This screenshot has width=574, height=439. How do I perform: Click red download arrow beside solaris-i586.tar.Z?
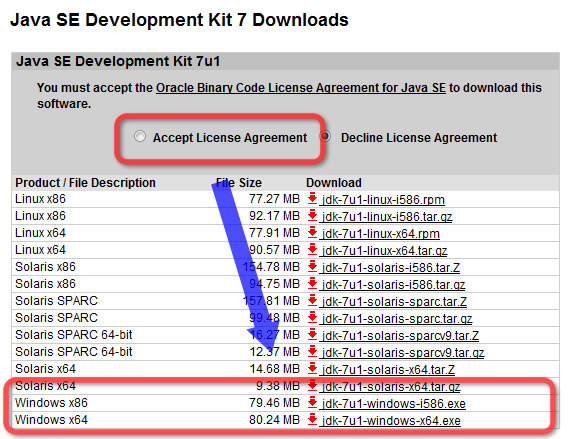point(312,266)
